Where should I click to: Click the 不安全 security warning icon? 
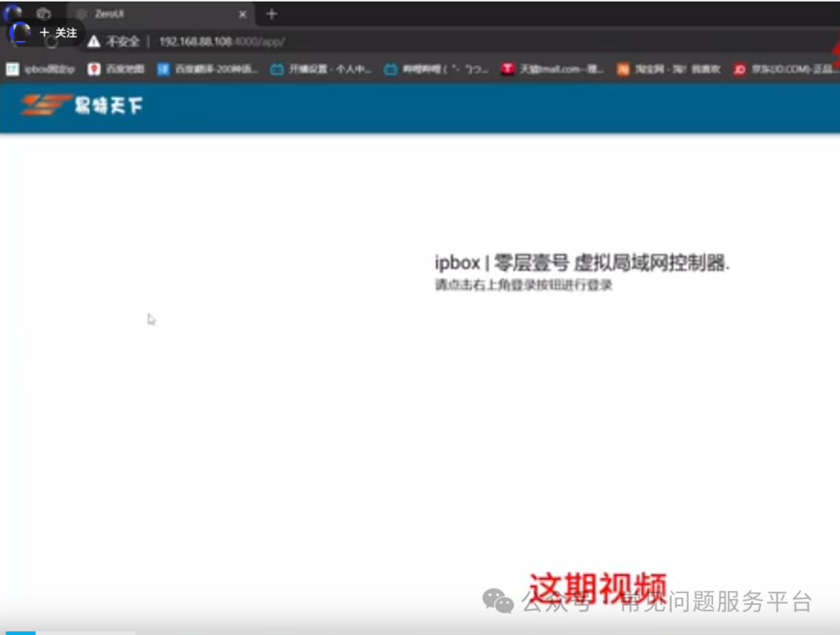(94, 41)
